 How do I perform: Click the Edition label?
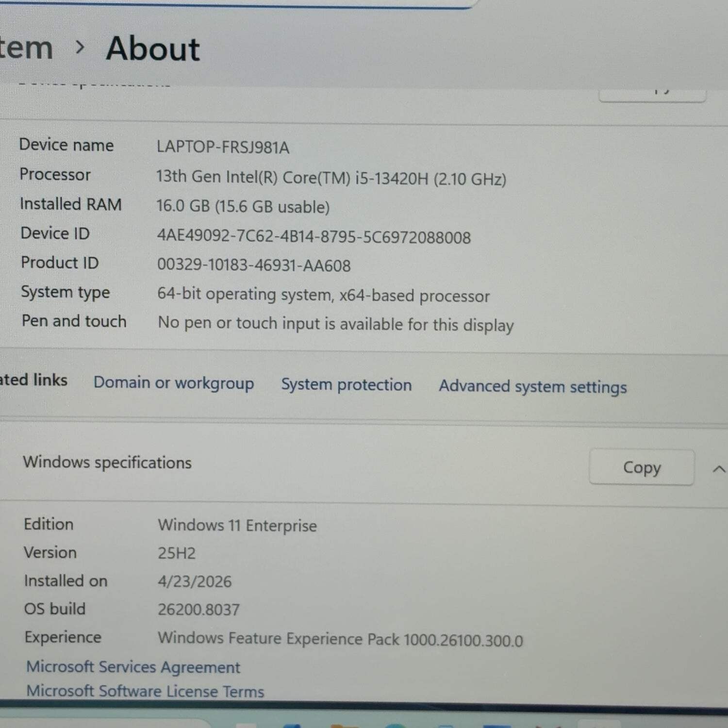(49, 524)
